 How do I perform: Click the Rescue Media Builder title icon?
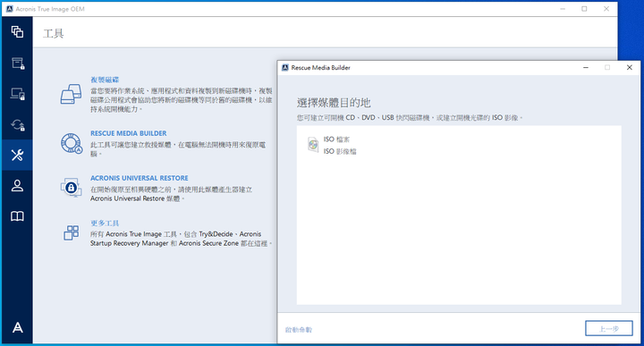[x=285, y=67]
